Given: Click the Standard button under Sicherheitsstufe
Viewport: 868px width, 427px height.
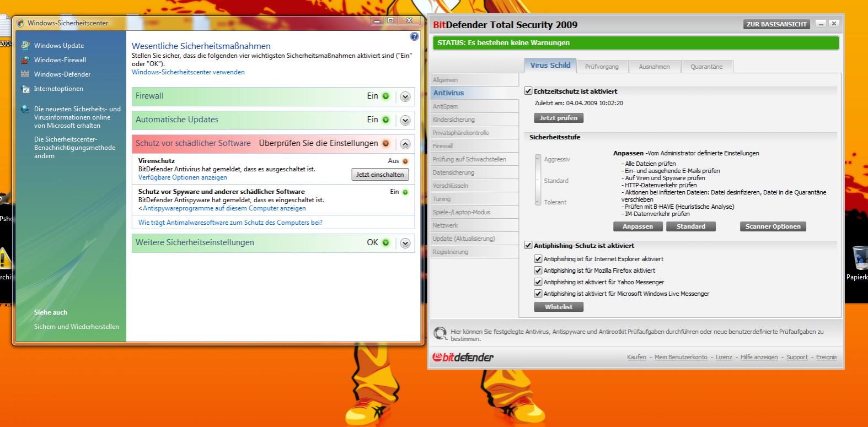Looking at the screenshot, I should click(691, 226).
